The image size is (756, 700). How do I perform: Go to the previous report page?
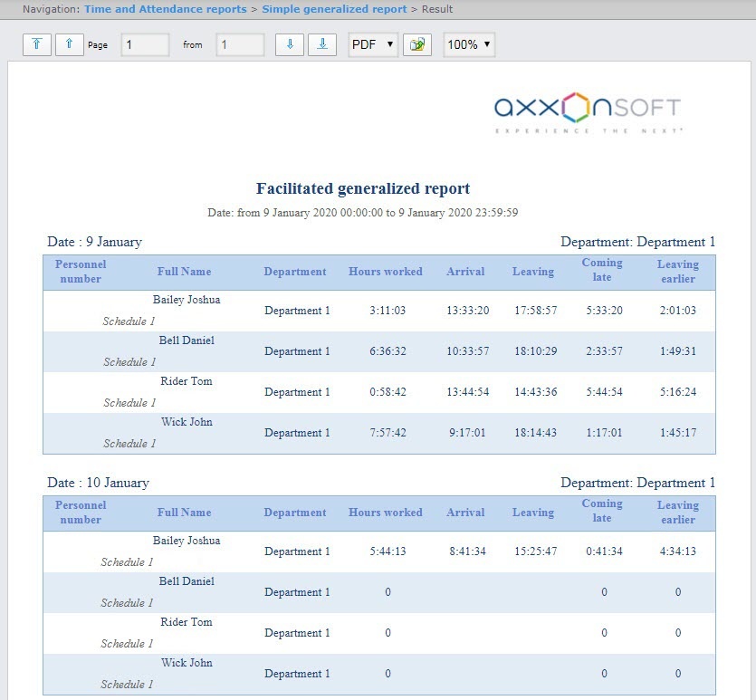pyautogui.click(x=70, y=44)
